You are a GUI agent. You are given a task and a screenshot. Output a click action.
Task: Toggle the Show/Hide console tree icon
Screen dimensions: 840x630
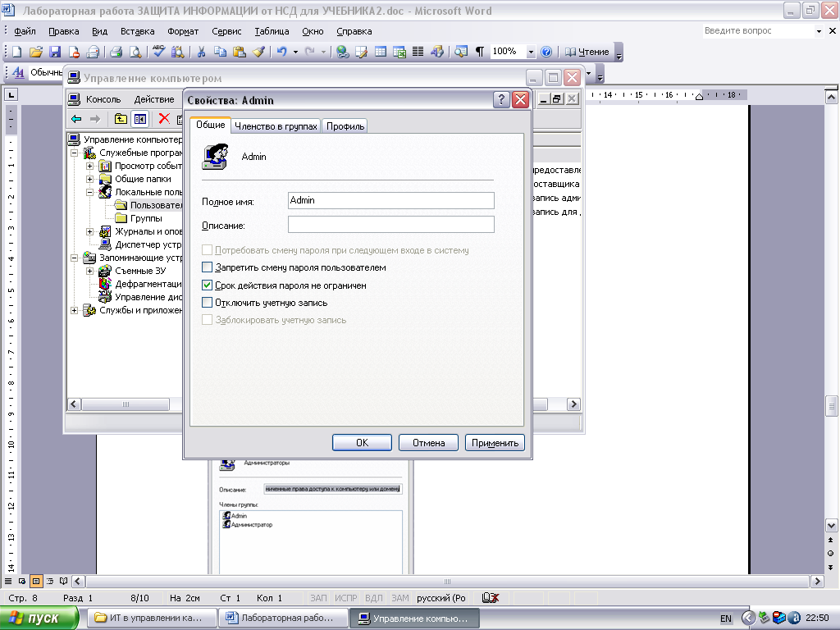click(140, 119)
